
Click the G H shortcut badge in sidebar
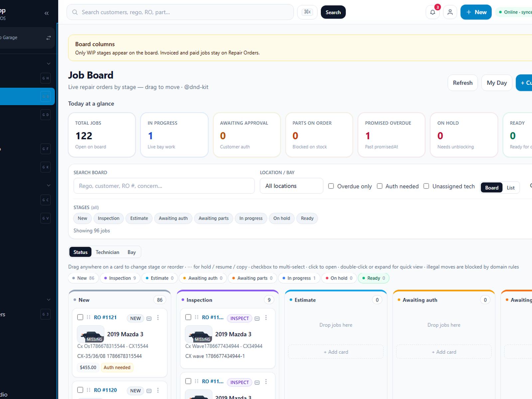click(x=46, y=78)
